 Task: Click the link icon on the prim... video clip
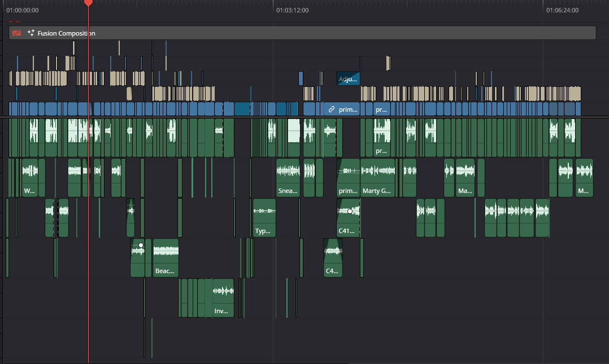pos(331,109)
